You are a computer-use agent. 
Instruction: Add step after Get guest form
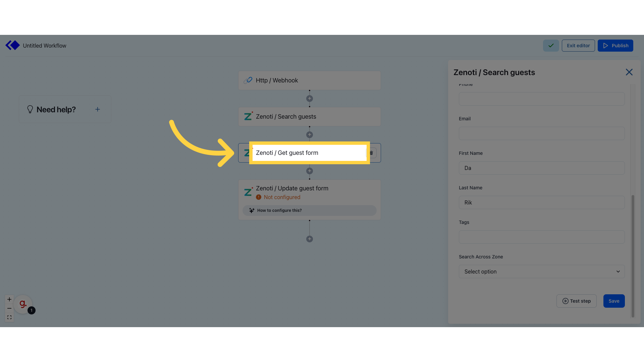point(310,171)
